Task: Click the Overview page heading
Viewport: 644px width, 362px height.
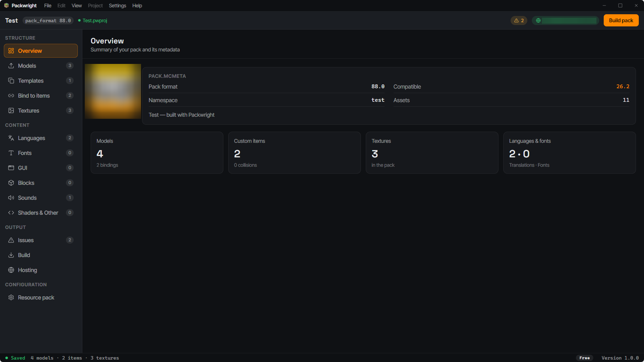Action: 107,41
